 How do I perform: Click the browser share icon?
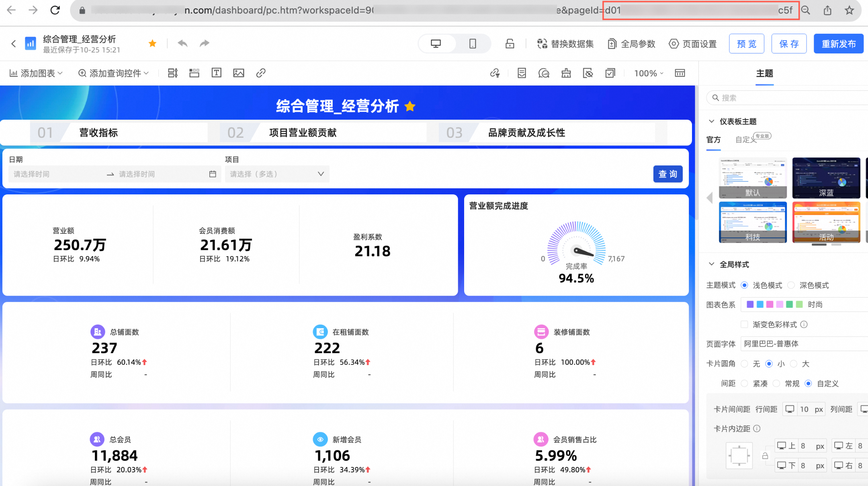(827, 10)
